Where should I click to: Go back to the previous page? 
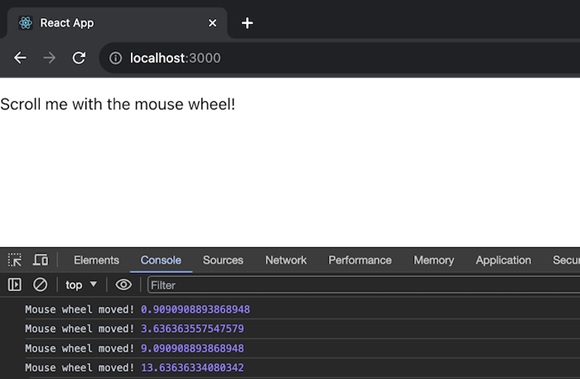[x=20, y=58]
